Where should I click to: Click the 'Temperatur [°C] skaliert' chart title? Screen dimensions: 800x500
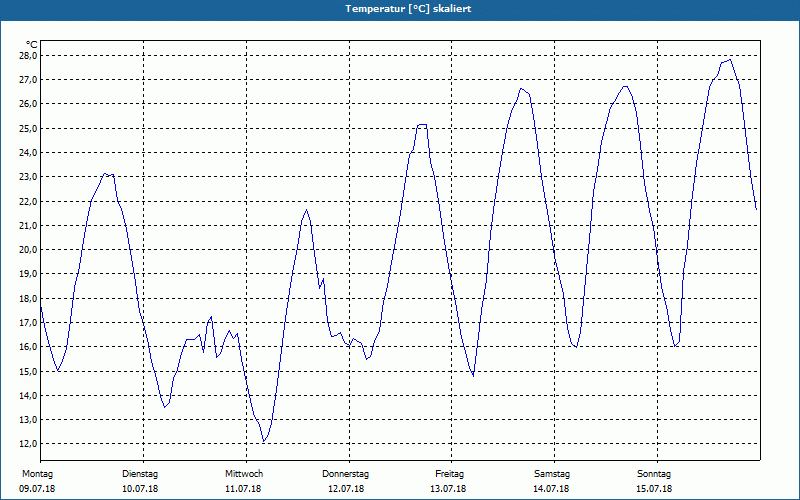(x=408, y=9)
